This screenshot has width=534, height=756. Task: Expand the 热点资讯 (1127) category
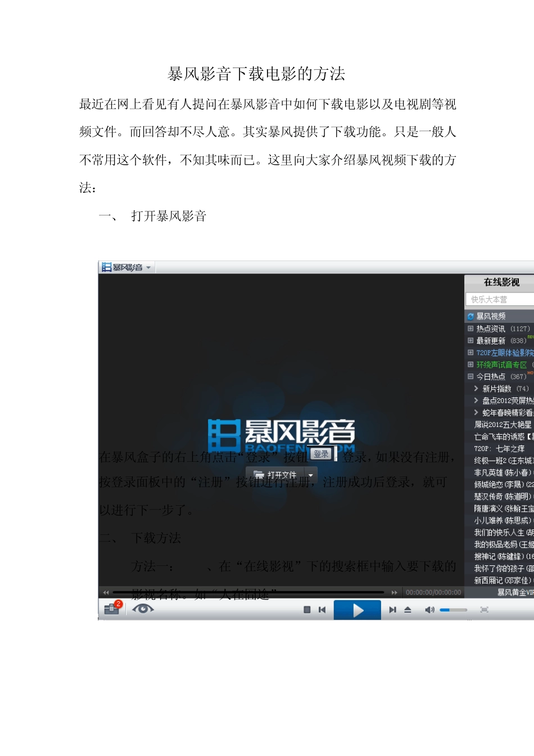click(x=470, y=328)
